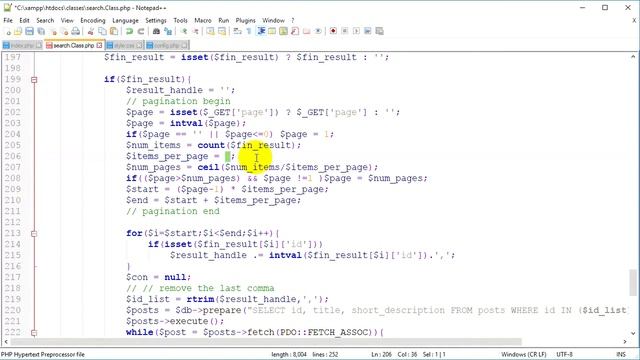This screenshot has width=640, height=360.
Task: Close the current document from the toolbar
Action: 53,31
